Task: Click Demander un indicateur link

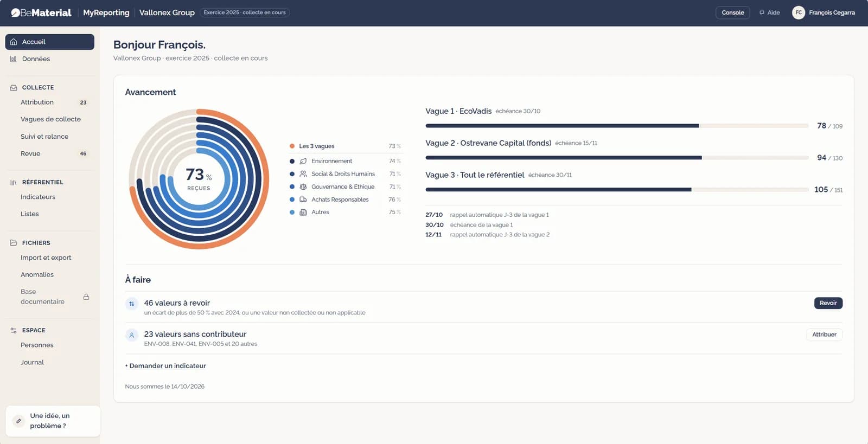Action: click(x=165, y=366)
